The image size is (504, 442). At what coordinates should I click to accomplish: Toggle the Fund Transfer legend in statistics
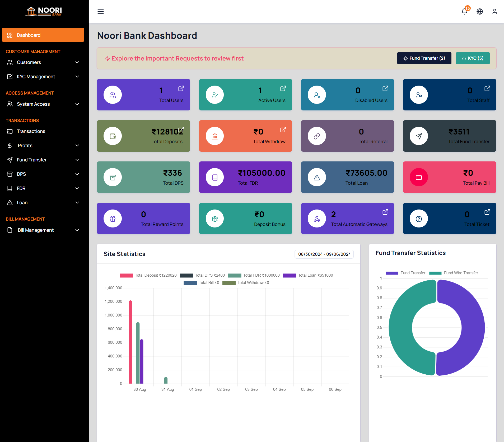(x=406, y=273)
